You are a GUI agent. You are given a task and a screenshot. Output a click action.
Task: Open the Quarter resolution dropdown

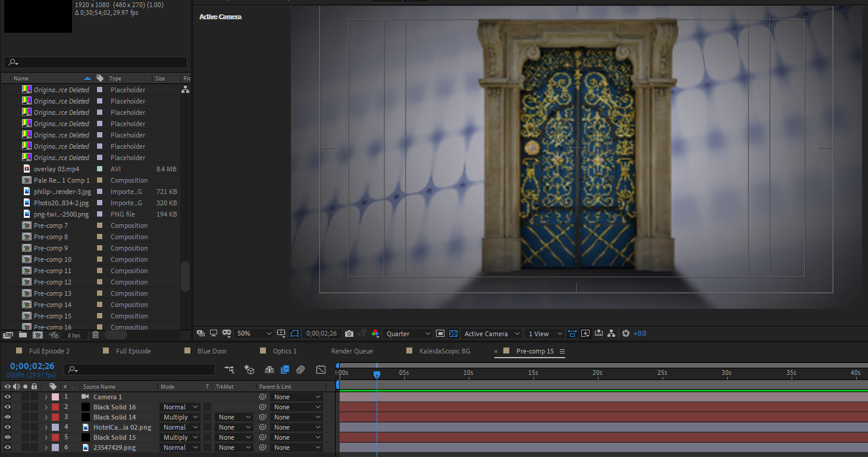tap(408, 333)
